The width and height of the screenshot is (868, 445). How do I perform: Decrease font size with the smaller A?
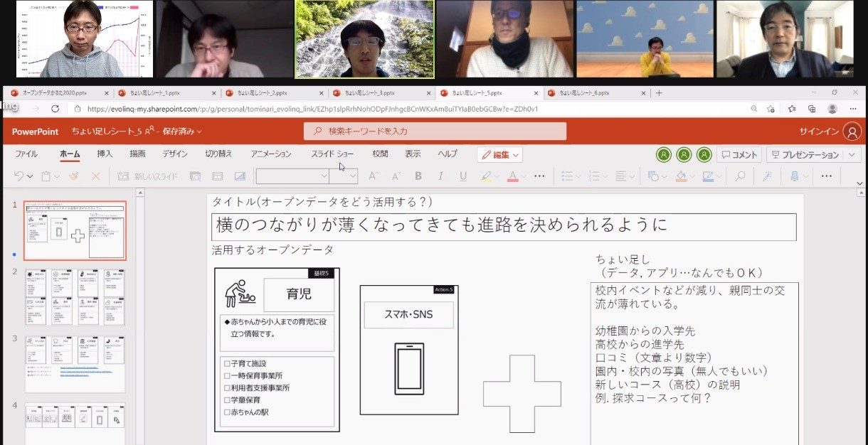click(x=396, y=176)
